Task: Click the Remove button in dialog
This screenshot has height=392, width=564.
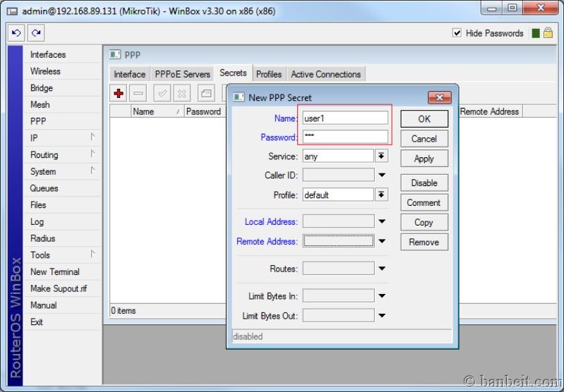Action: coord(424,242)
